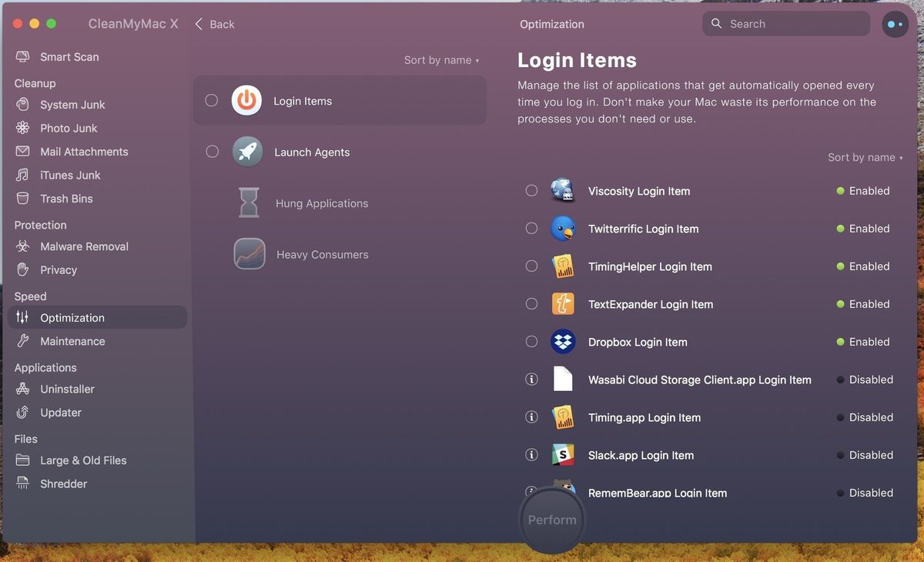Show info for Timing.app Login Item
This screenshot has height=562, width=924.
click(531, 416)
